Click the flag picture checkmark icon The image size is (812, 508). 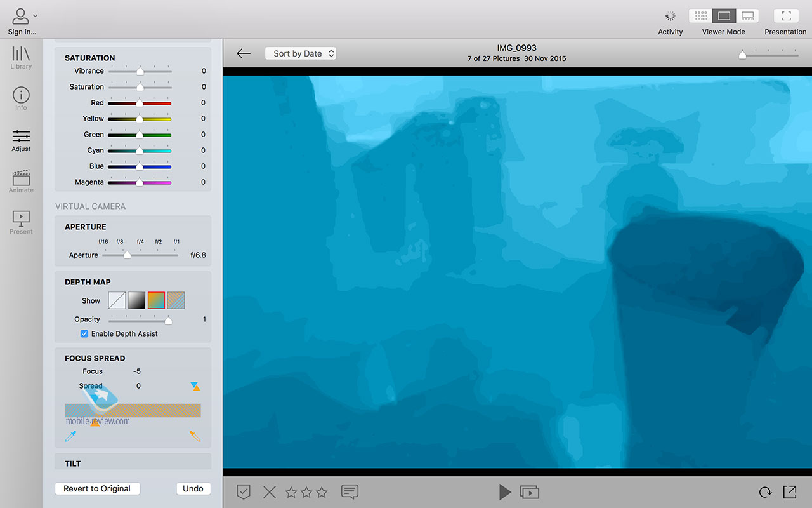point(244,491)
